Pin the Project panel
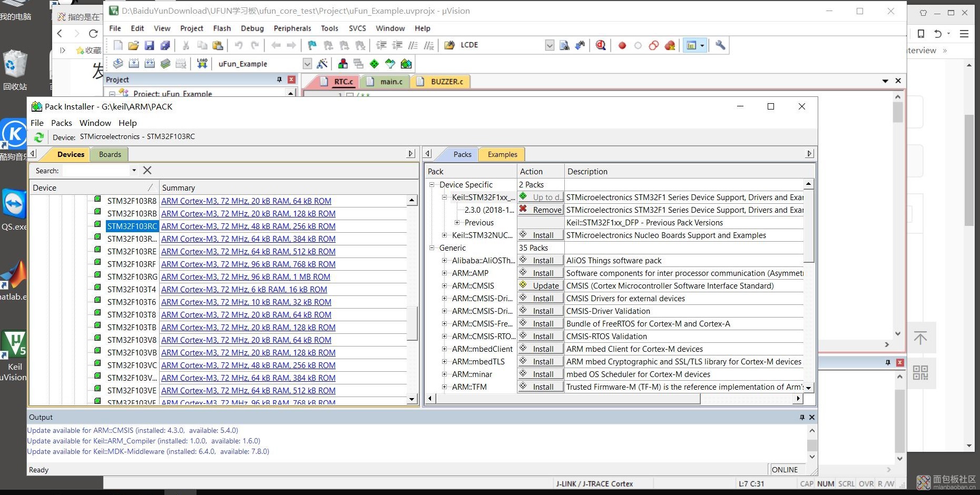Screen dimensions: 980x495 click(279, 80)
